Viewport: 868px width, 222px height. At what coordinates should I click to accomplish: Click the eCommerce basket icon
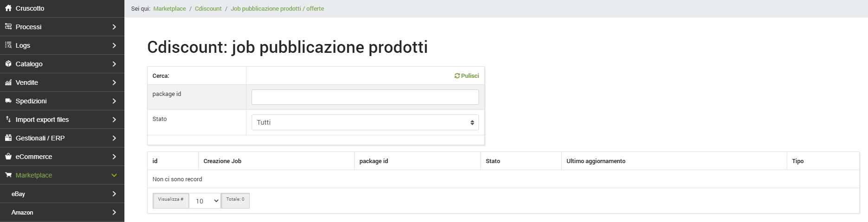point(8,157)
